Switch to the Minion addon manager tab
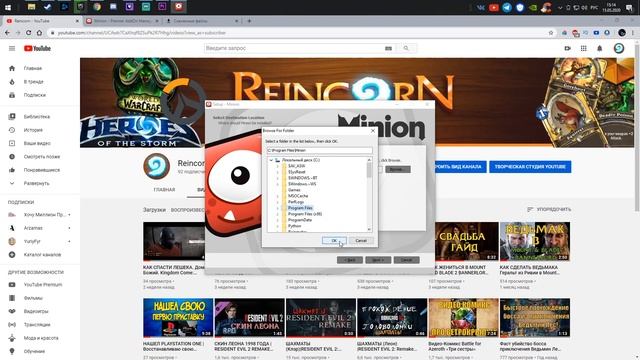Screen dimensions: 640x360 pos(123,20)
